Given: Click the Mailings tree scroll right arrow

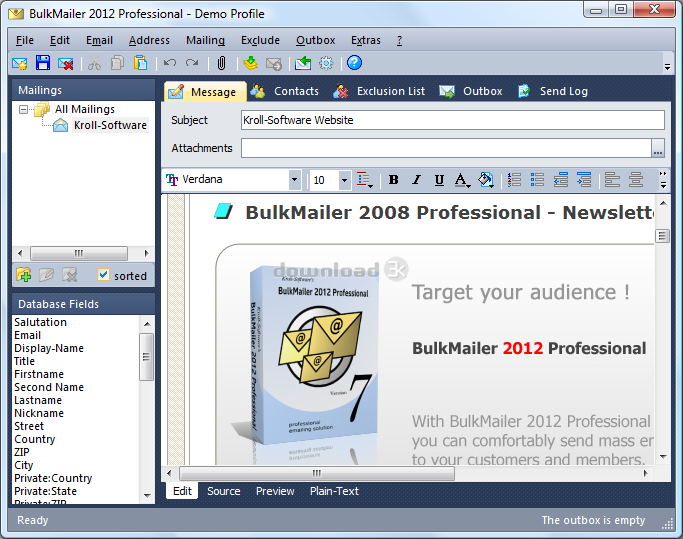Looking at the screenshot, I should tap(146, 253).
